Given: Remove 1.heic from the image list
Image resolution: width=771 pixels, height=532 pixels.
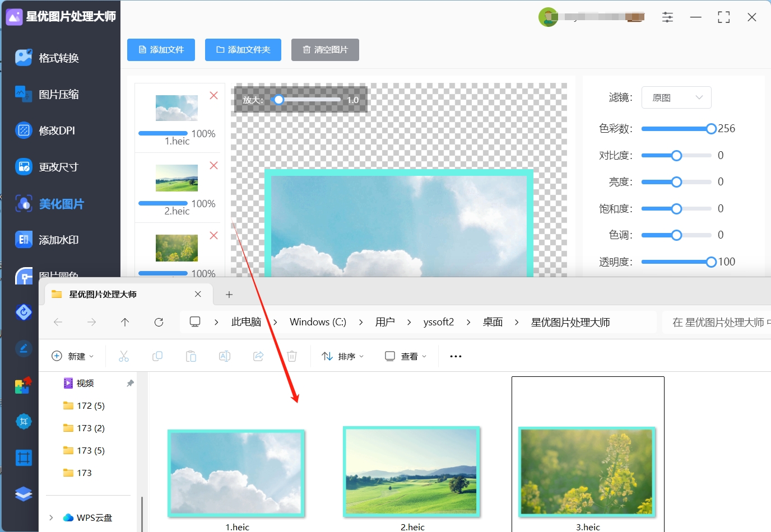Looking at the screenshot, I should [x=213, y=96].
